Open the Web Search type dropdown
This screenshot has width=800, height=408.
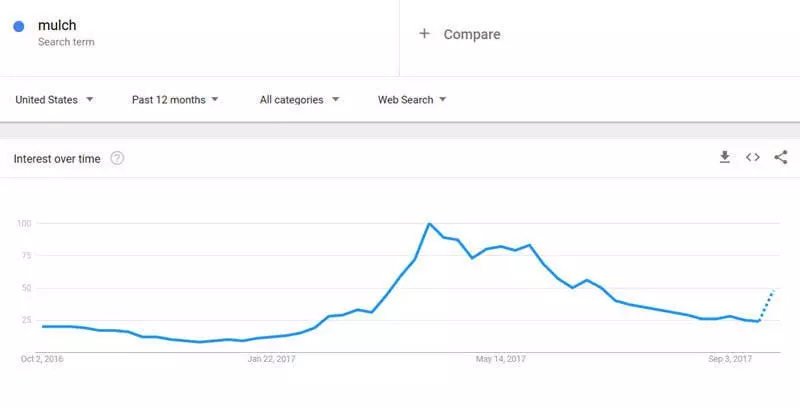tap(412, 100)
